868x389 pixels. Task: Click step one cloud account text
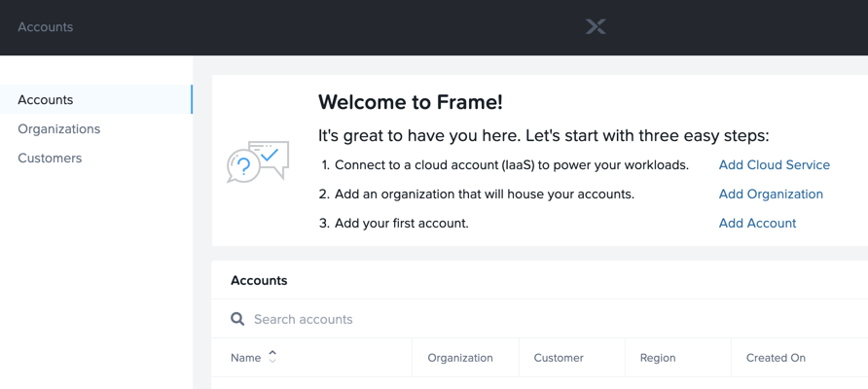pos(512,165)
